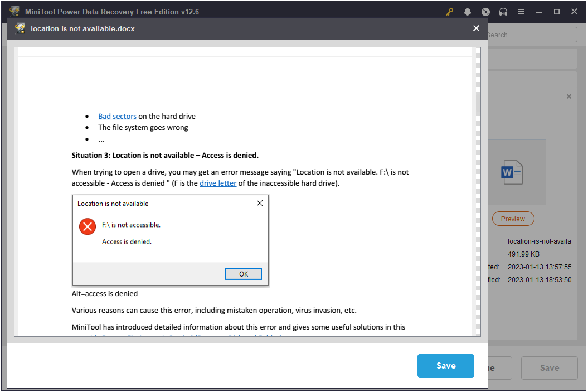Click the gray Save button bottom right
588x392 pixels.
549,367
